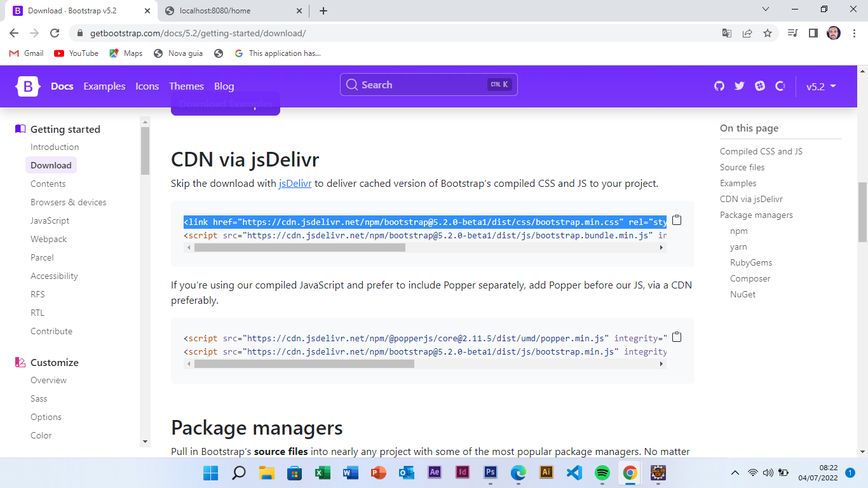Open Visual Studio Code from taskbar

click(x=574, y=472)
